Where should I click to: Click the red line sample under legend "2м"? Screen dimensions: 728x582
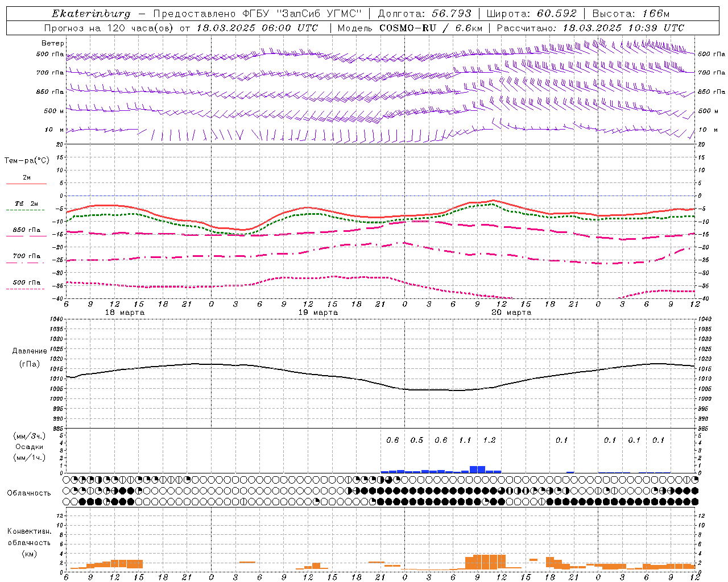pos(26,184)
